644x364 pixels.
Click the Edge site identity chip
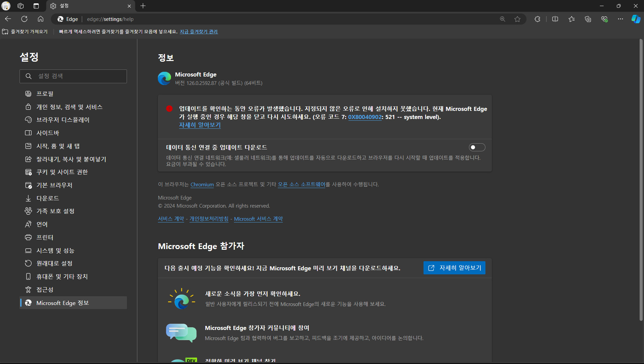pyautogui.click(x=68, y=19)
